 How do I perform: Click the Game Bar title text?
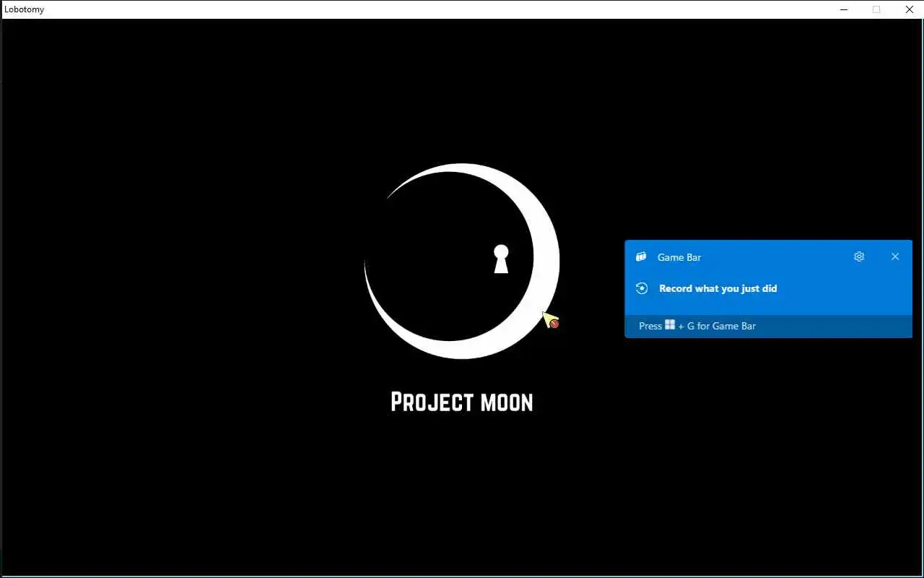coord(679,257)
